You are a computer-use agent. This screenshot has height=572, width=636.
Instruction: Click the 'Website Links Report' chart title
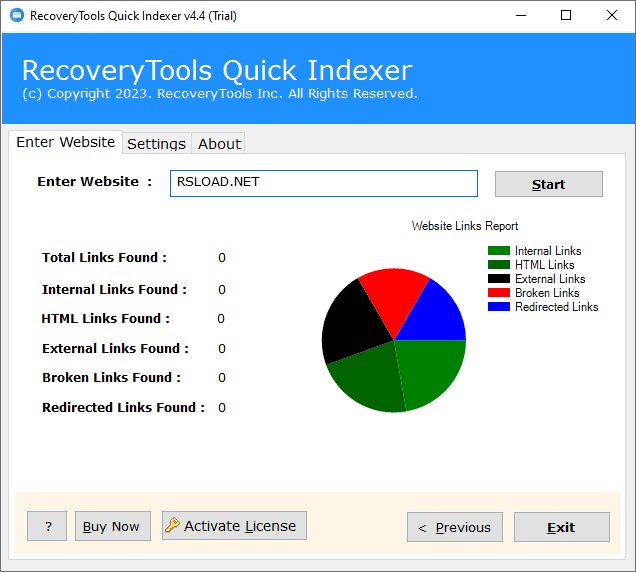(465, 226)
